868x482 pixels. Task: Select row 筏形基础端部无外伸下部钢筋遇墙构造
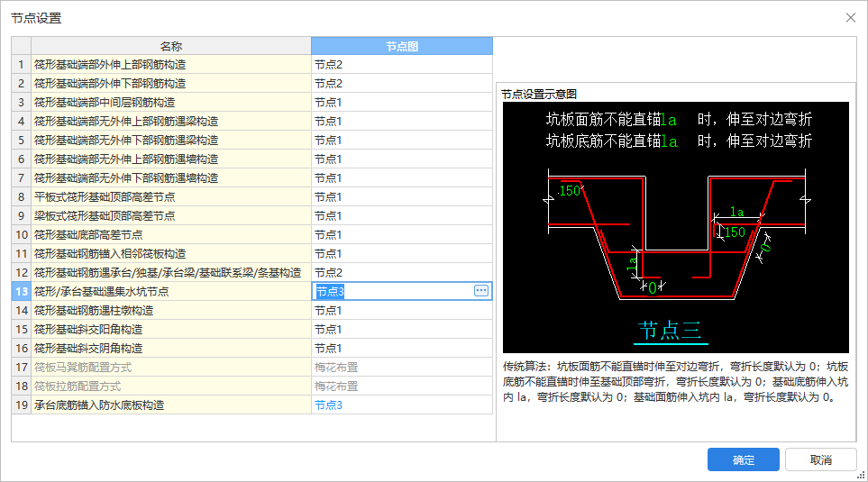[171, 178]
